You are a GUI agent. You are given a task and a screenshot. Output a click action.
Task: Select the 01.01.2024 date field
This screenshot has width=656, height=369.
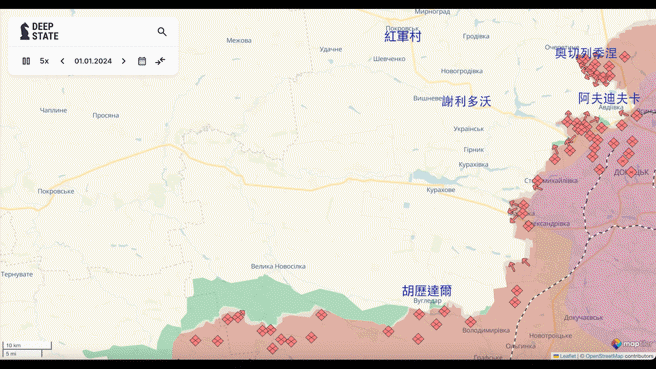(93, 61)
